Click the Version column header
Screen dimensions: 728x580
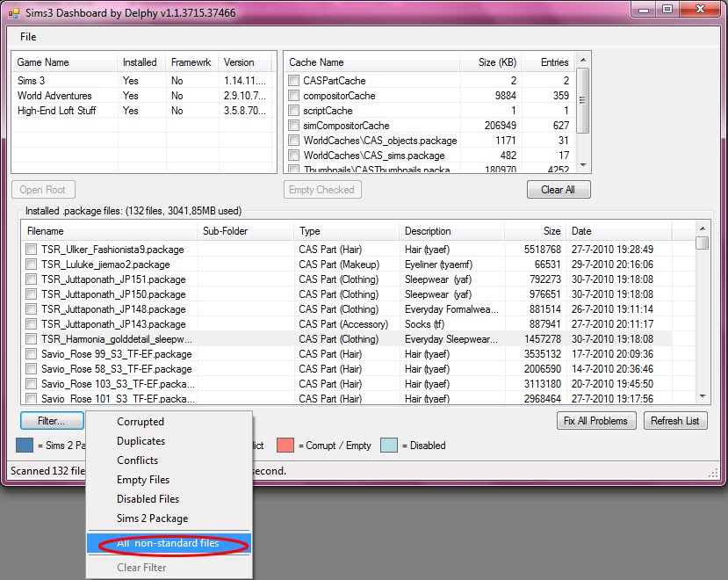point(246,62)
